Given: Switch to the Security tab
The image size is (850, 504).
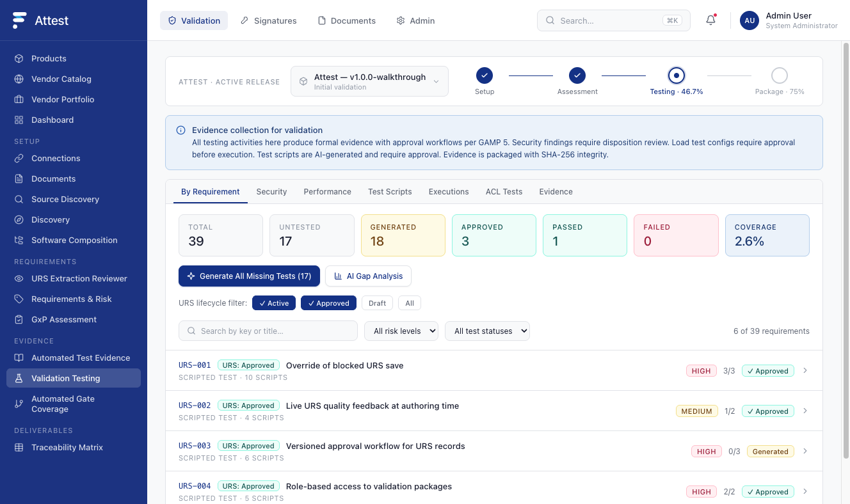Looking at the screenshot, I should coord(271,191).
